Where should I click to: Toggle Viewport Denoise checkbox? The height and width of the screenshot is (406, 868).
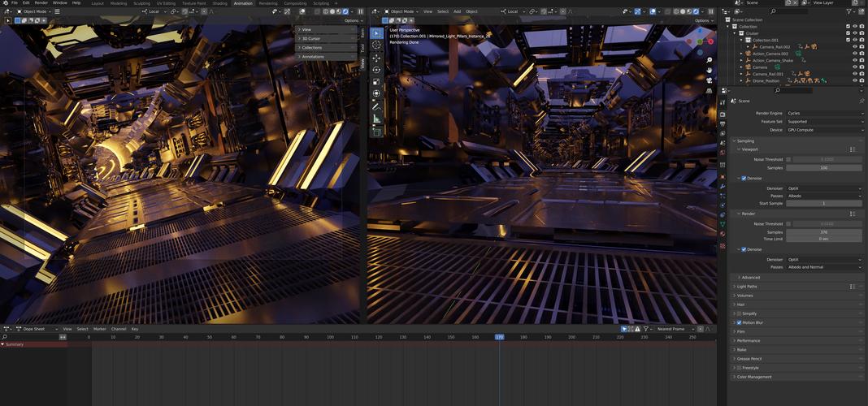[744, 178]
